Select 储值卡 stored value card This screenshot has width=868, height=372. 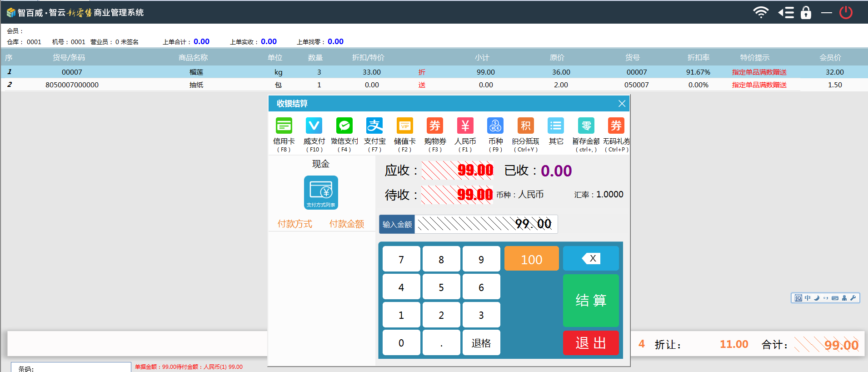(x=404, y=126)
